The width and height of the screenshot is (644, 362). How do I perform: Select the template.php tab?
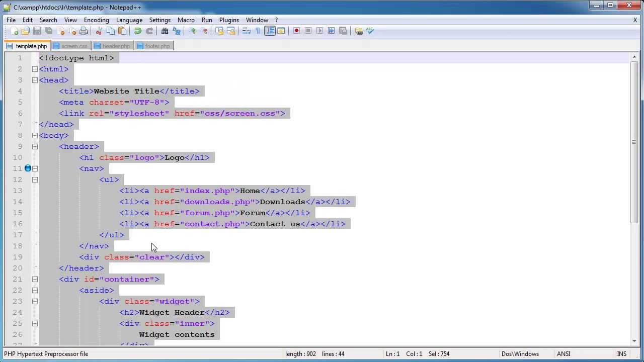pos(27,46)
